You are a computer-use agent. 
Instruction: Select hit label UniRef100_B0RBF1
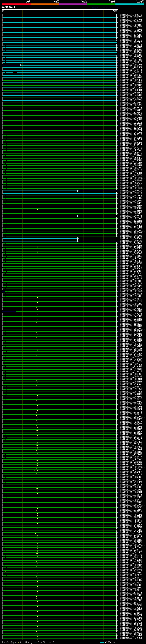tap(131, 249)
